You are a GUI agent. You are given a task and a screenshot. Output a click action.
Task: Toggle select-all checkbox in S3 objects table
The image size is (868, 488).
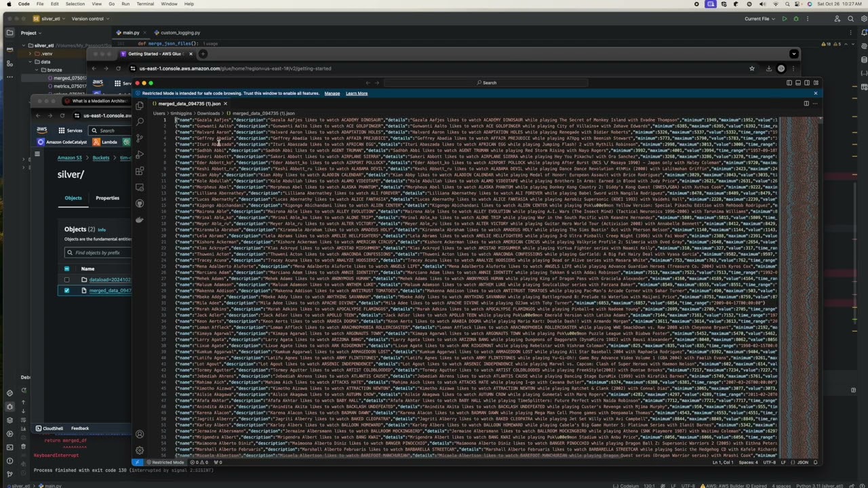point(66,268)
